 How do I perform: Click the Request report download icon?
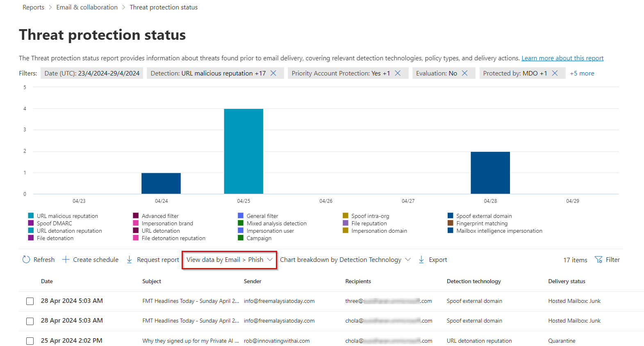coord(130,259)
